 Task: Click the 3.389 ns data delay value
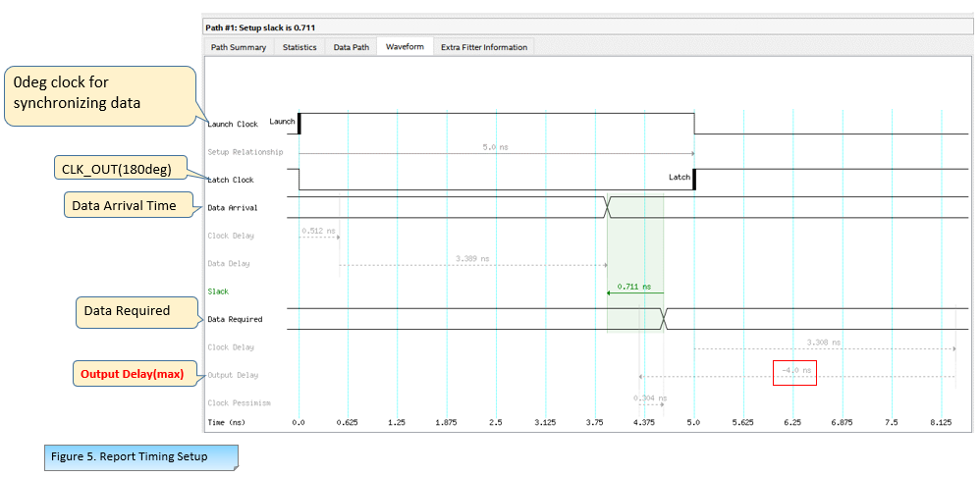472,258
